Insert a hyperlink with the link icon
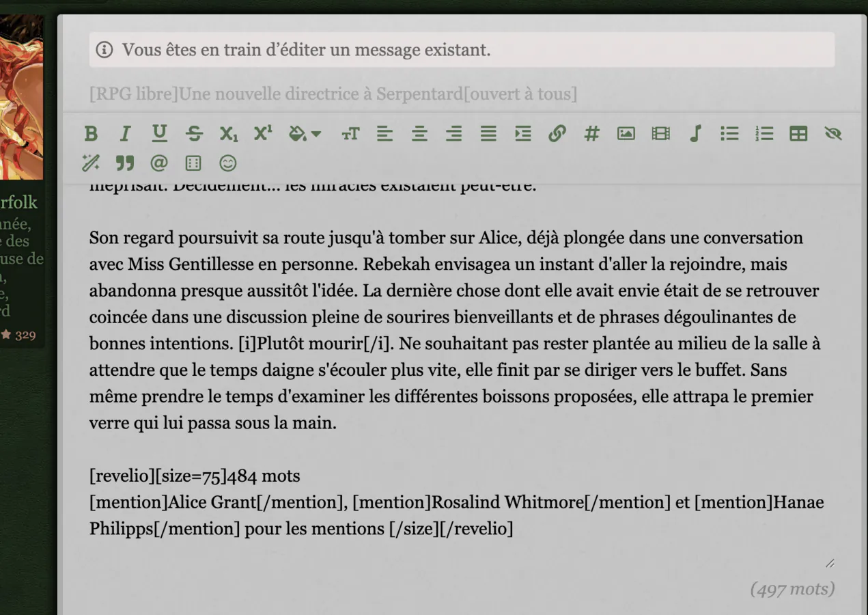 [x=557, y=134]
